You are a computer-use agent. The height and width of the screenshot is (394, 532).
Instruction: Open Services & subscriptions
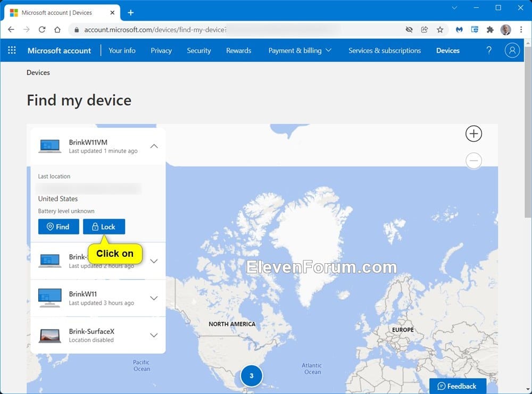click(385, 51)
